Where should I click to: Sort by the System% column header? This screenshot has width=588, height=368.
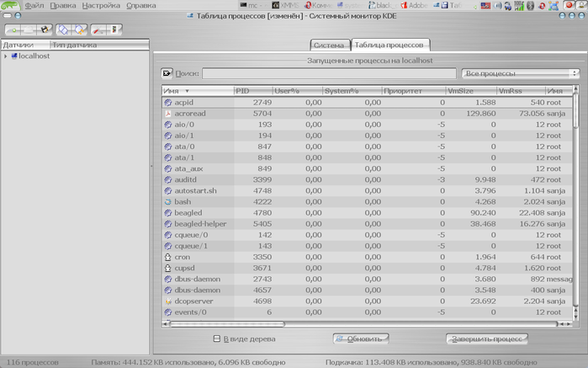[352, 91]
